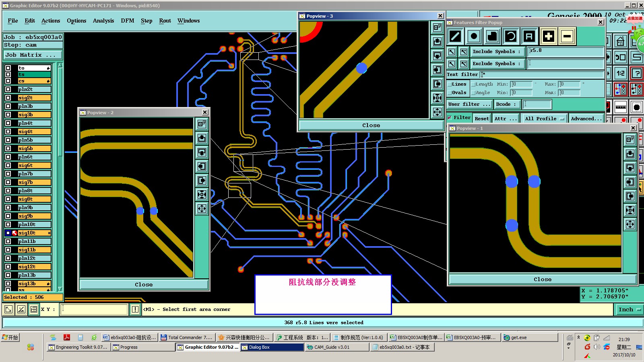Open the Job Matrix ... button
The height and width of the screenshot is (362, 644).
pos(33,55)
